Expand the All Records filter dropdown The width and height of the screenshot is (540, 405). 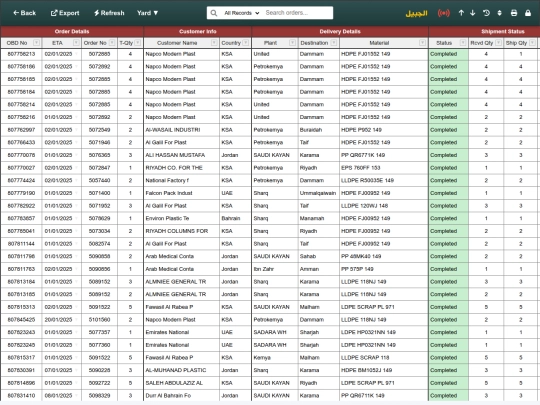pyautogui.click(x=241, y=13)
